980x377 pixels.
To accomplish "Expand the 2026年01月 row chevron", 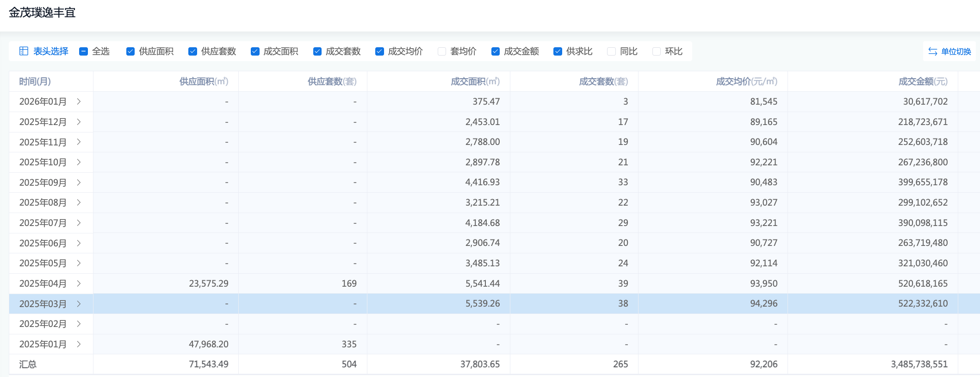I will point(79,101).
